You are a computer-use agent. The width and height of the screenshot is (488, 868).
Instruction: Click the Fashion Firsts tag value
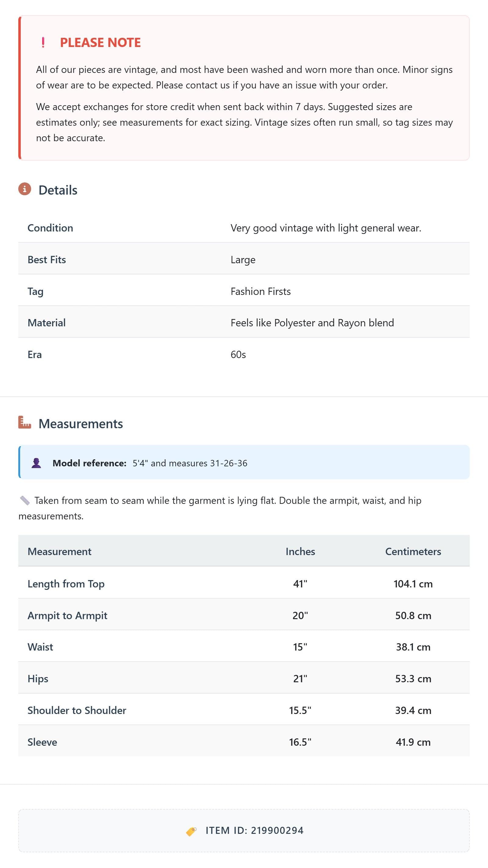(x=260, y=292)
